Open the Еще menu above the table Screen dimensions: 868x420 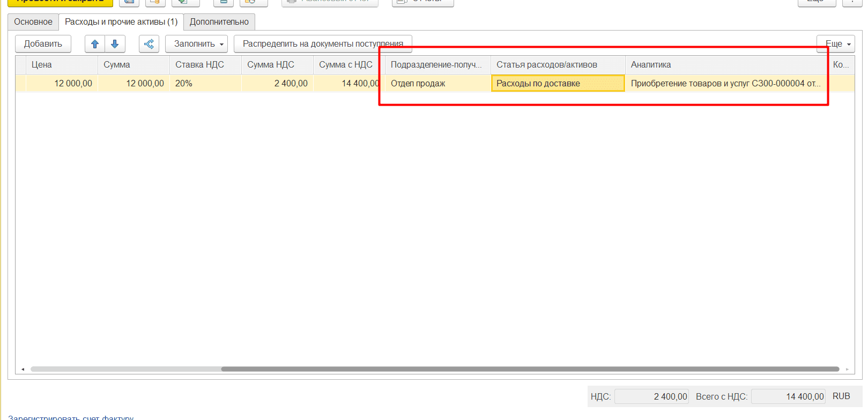click(x=835, y=44)
